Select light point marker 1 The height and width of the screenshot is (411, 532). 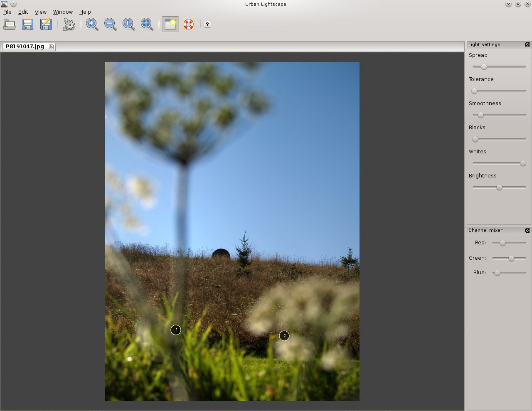point(176,330)
